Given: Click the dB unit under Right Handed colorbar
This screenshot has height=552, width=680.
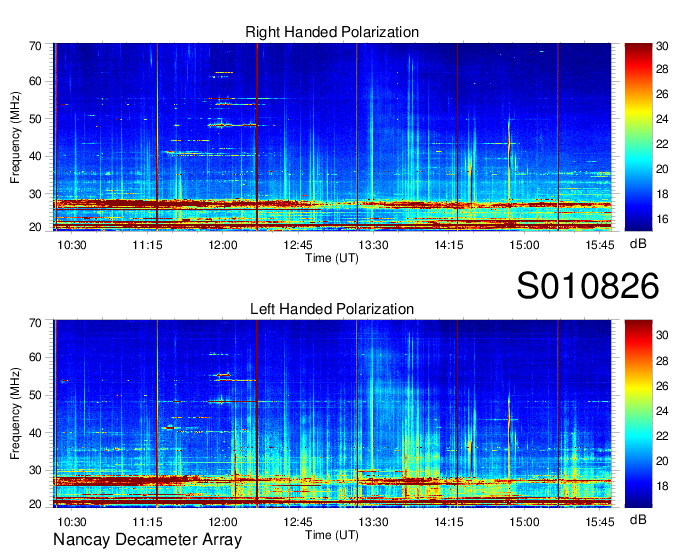Looking at the screenshot, I should click(x=638, y=243).
